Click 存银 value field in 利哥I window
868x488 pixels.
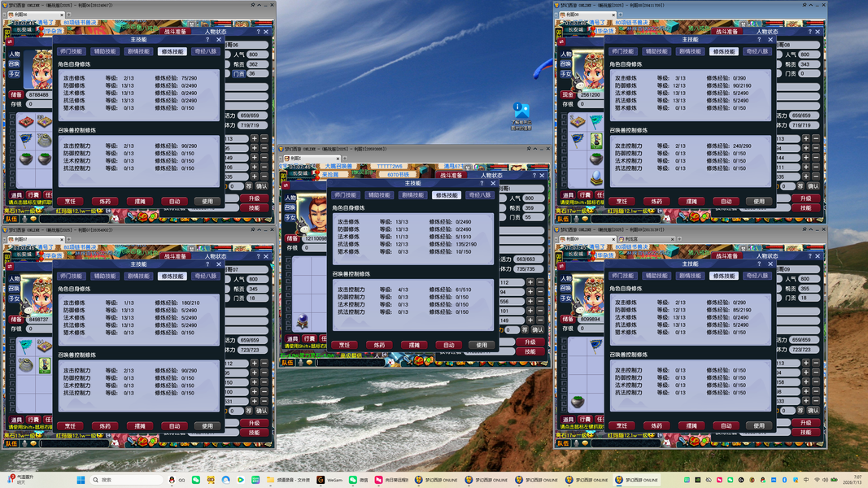click(315, 248)
